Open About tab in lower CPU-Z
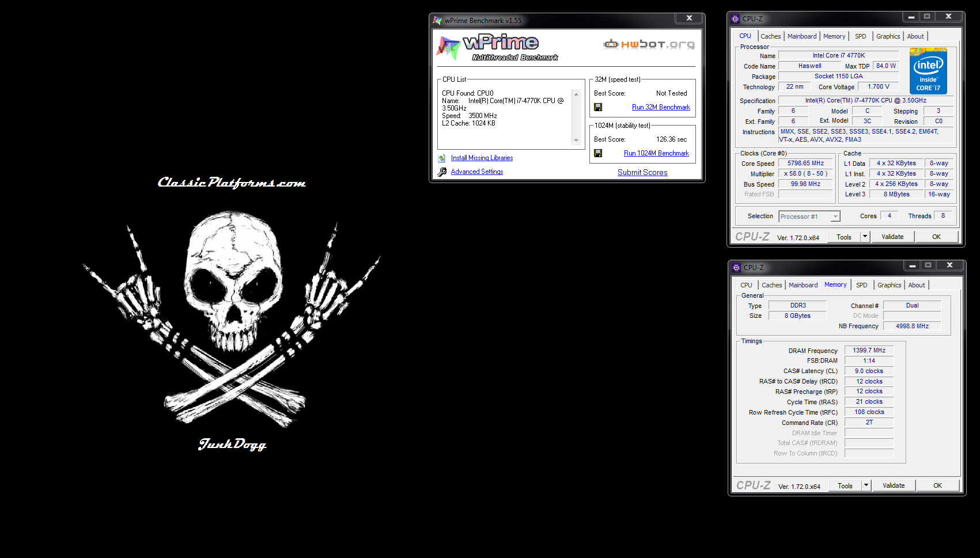Viewport: 980px width, 558px height. click(x=917, y=285)
